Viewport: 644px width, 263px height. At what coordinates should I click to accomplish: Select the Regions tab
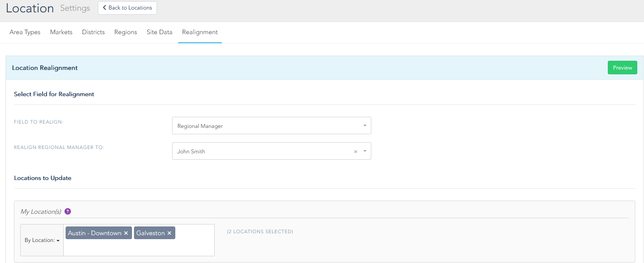126,32
